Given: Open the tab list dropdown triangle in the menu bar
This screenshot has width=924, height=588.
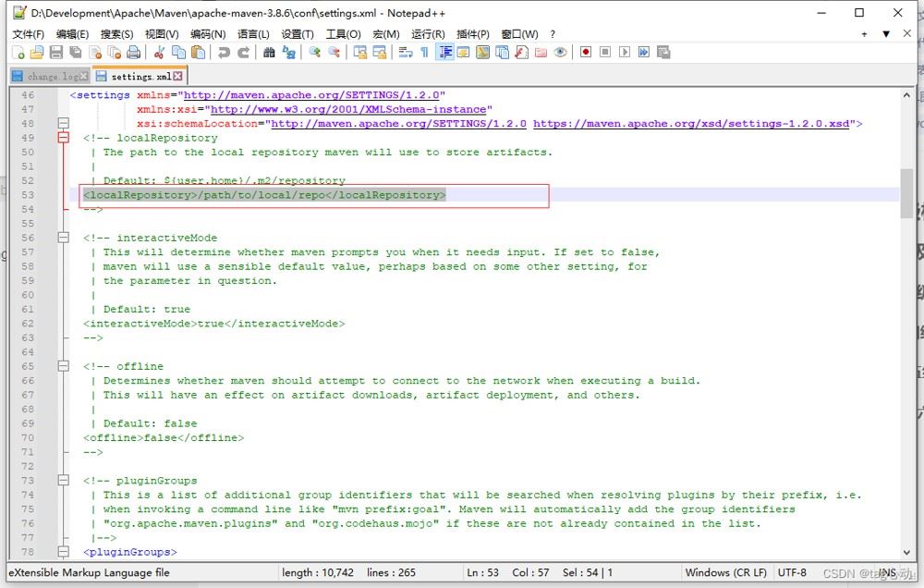Looking at the screenshot, I should click(x=886, y=34).
